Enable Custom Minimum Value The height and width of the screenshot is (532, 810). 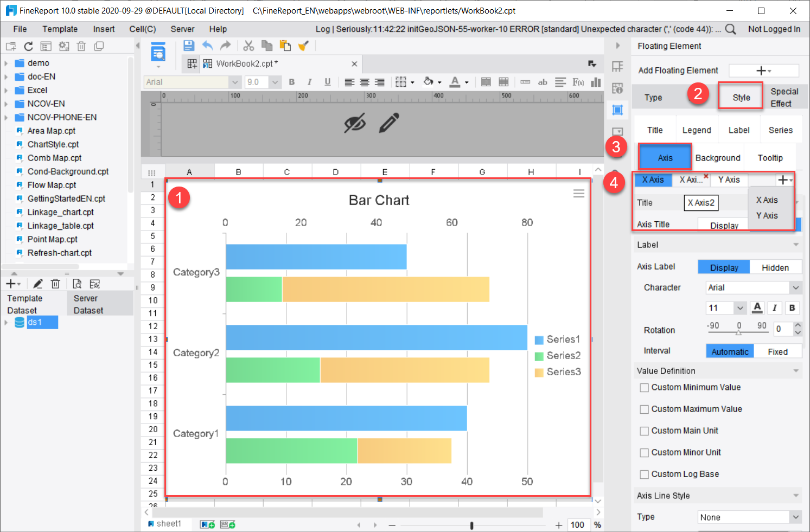(644, 387)
